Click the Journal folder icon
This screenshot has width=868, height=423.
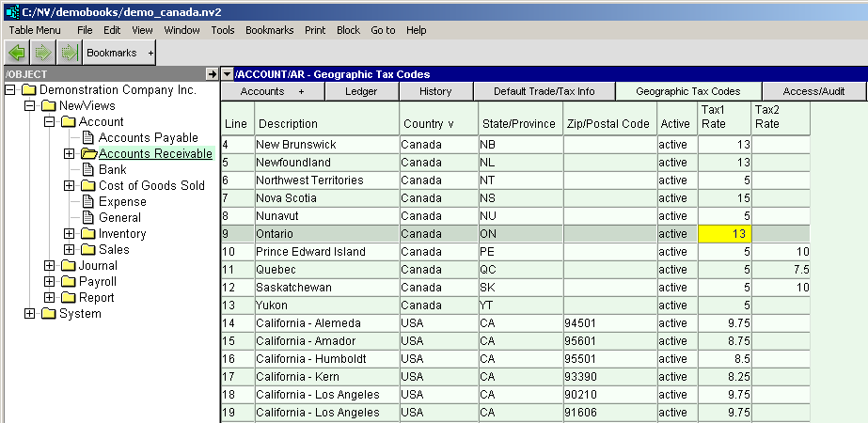click(x=70, y=266)
